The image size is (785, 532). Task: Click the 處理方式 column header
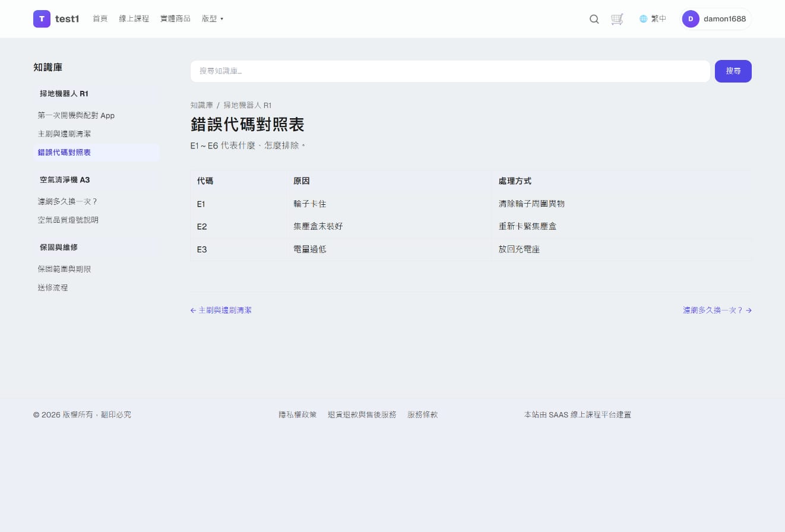[x=622, y=181]
